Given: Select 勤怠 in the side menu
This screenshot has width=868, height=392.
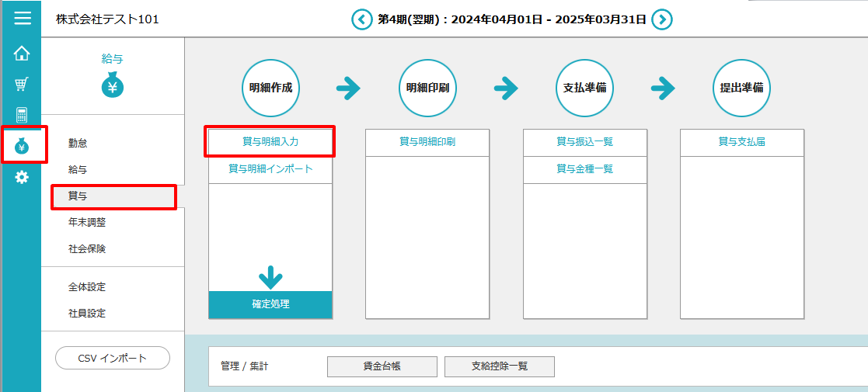Looking at the screenshot, I should pyautogui.click(x=78, y=143).
